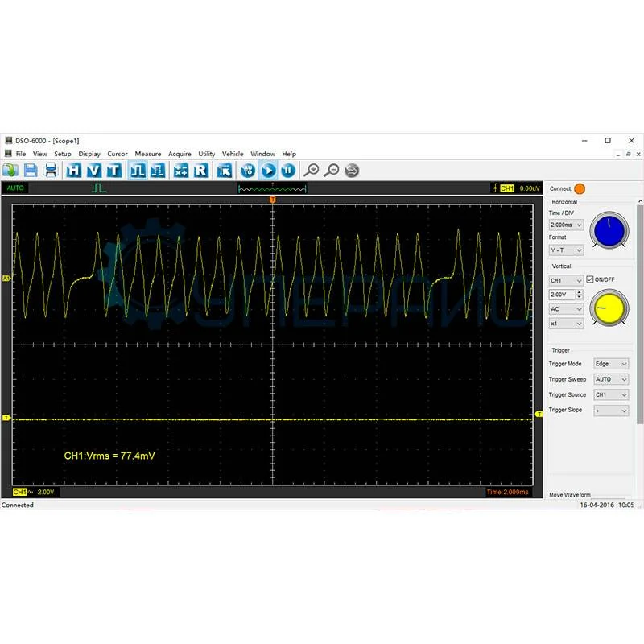Click the Save (floppy disk) toolbar icon
This screenshot has height=644, width=644.
tap(31, 170)
